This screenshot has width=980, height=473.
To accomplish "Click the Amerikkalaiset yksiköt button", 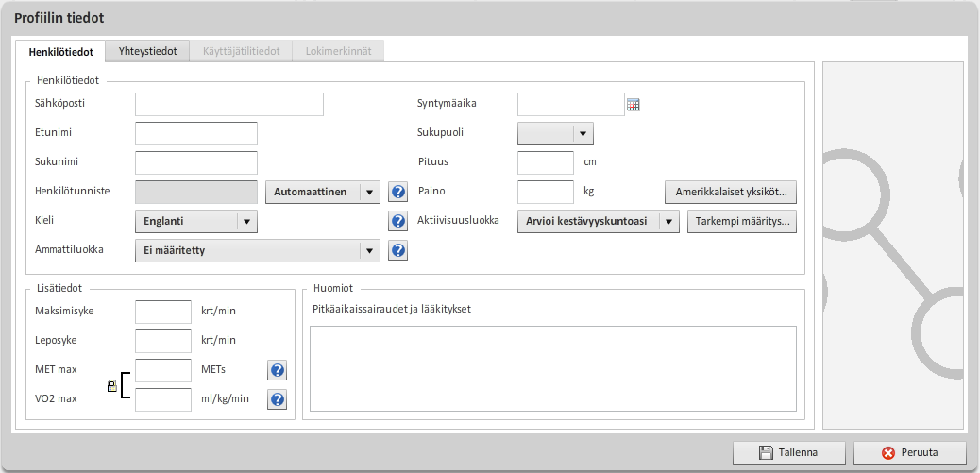I will [x=731, y=193].
